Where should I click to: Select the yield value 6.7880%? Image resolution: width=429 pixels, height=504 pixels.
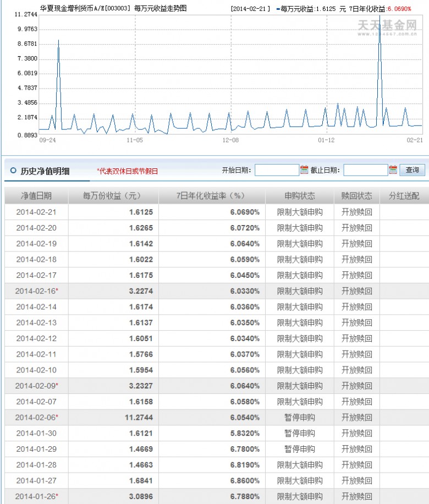pos(245,496)
